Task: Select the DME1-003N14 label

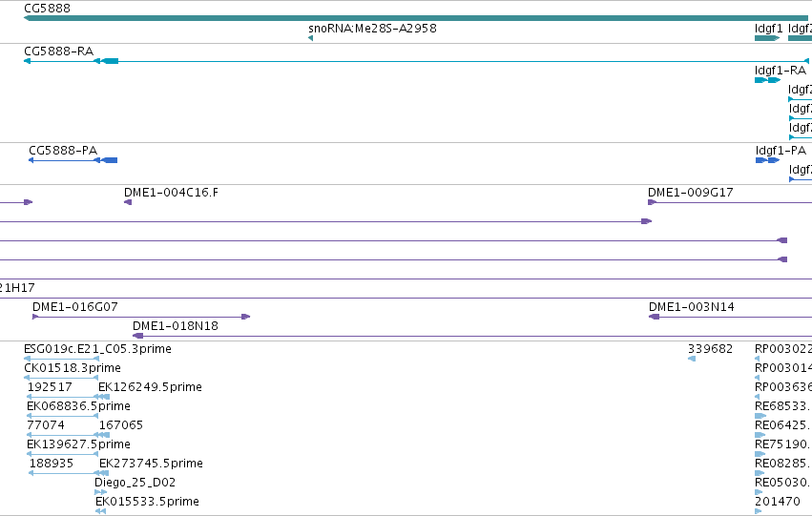Action: coord(692,307)
